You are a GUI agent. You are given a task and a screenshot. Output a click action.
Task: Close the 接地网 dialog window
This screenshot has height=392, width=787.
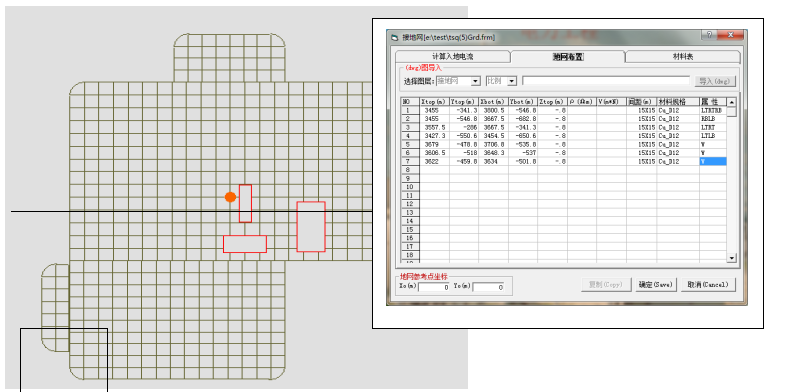(730, 35)
